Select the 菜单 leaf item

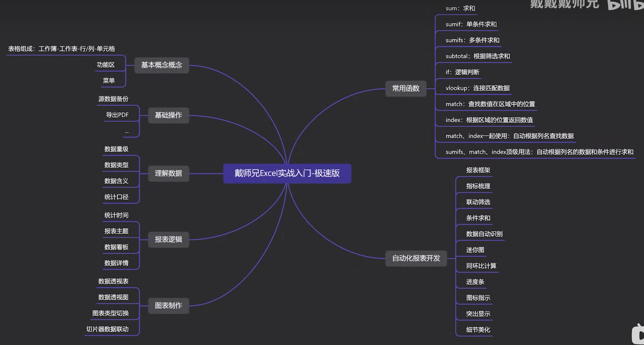109,81
